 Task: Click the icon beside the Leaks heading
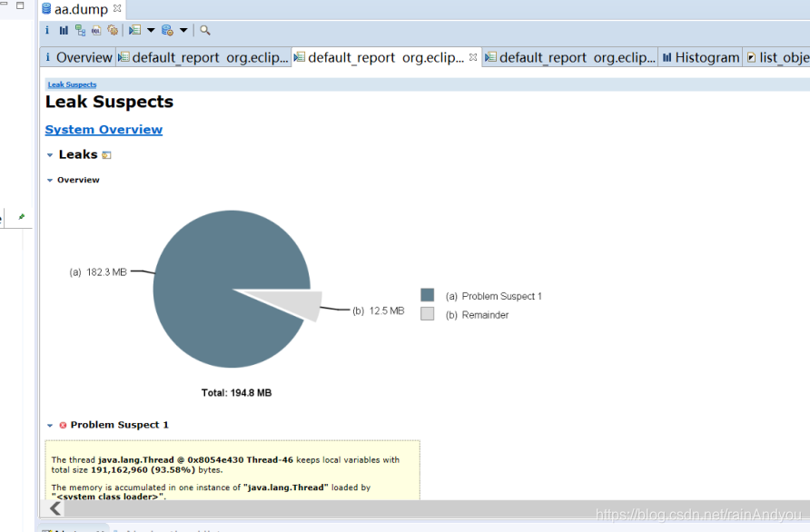106,155
